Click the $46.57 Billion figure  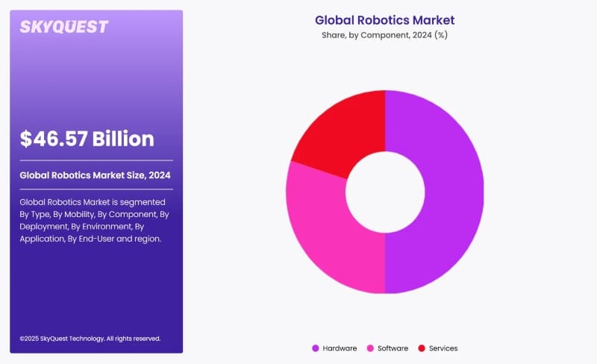click(87, 139)
